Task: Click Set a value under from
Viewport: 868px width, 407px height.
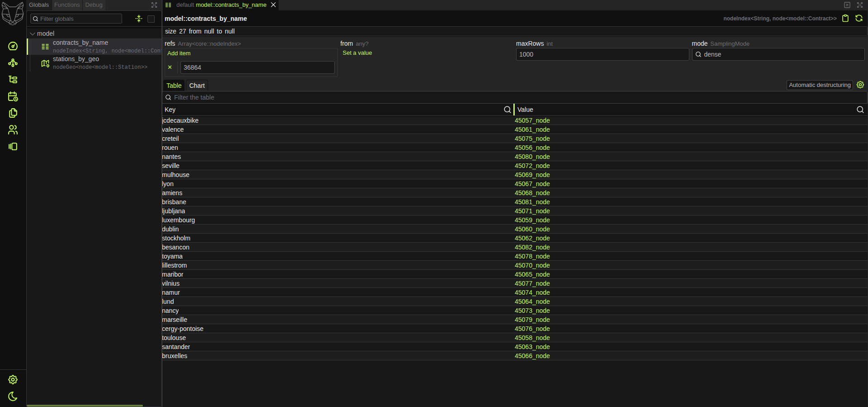Action: [357, 53]
